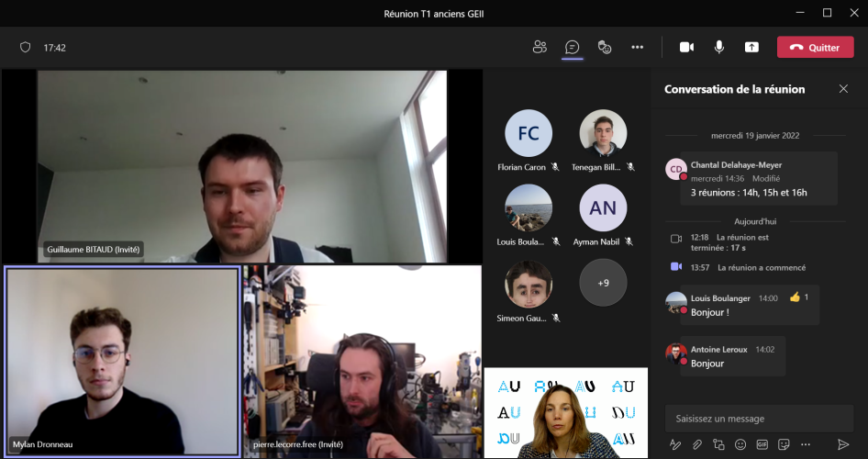Open the More actions menu in the meeting toolbar
868x459 pixels.
point(637,47)
